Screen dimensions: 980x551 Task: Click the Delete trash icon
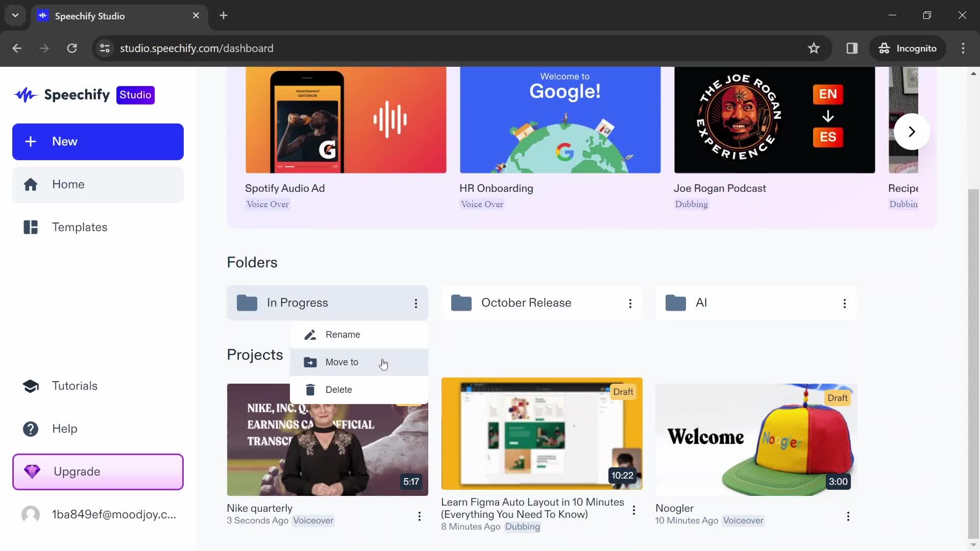coord(310,390)
